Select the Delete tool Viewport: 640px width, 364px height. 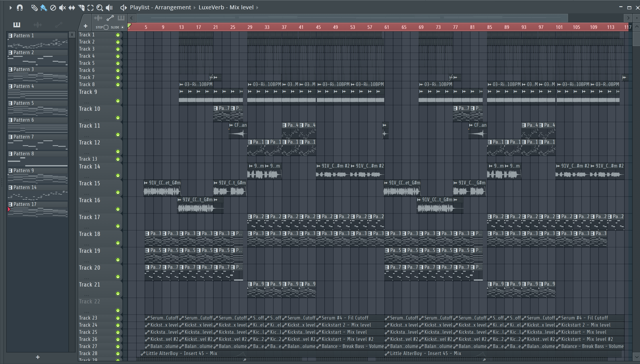click(x=53, y=8)
